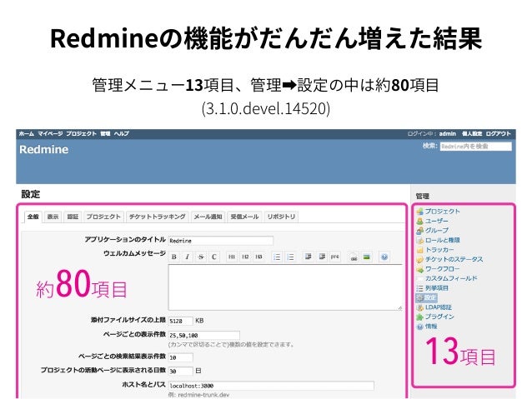Viewport: 532px width, 399px height.
Task: Click the 設定 page heading
Action: coord(31,194)
